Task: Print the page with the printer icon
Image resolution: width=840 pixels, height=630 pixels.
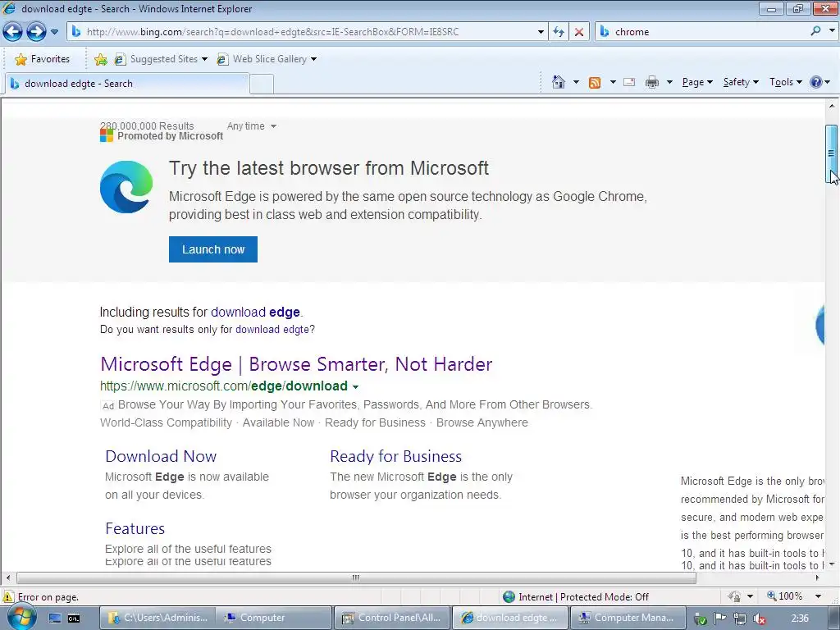Action: point(652,82)
